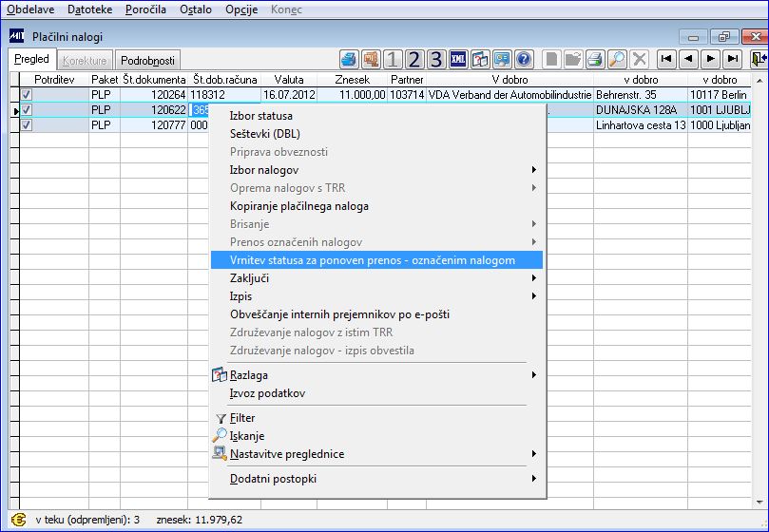Screen dimensions: 769x532
Task: Select Vrnitev statusa za ponoven prenos entry
Action: click(376, 260)
